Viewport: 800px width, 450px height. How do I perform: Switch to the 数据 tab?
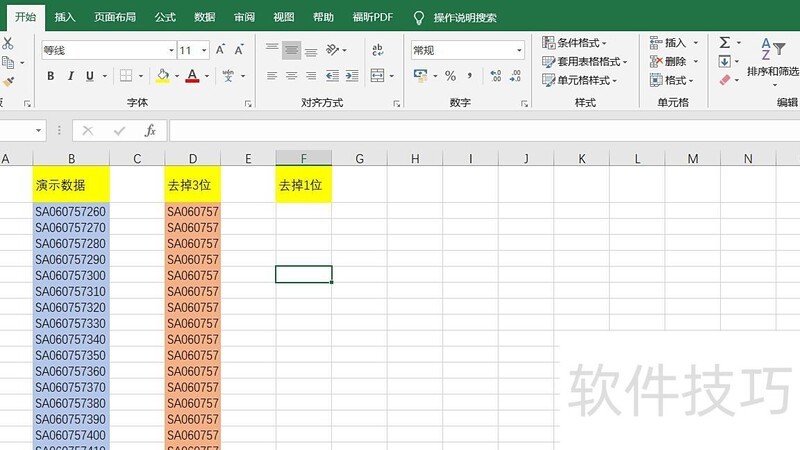[204, 17]
